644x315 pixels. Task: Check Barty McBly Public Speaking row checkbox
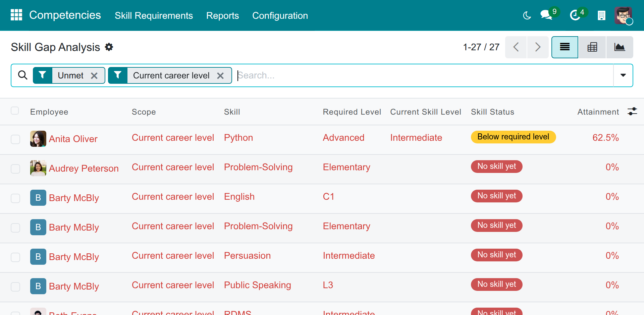point(15,287)
